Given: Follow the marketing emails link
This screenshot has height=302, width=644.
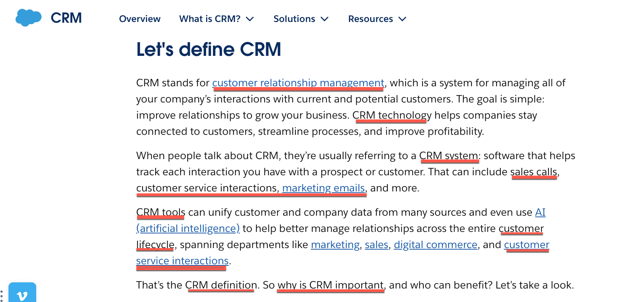Looking at the screenshot, I should [323, 188].
